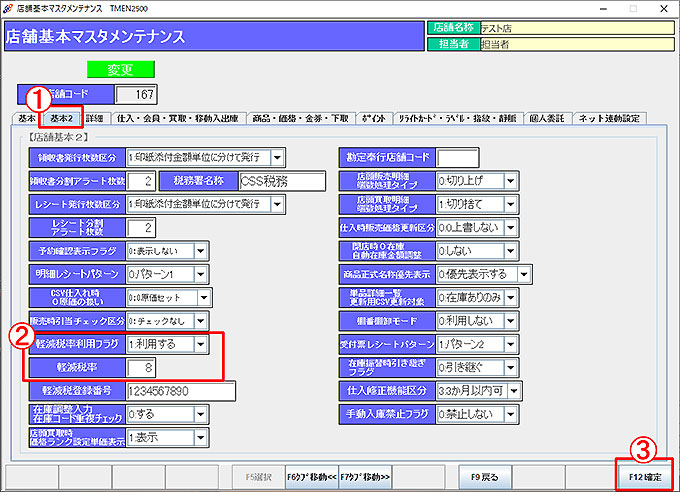Expand the 商品正式名称優先表示 dropdown
This screenshot has height=492, width=680.
525,274
